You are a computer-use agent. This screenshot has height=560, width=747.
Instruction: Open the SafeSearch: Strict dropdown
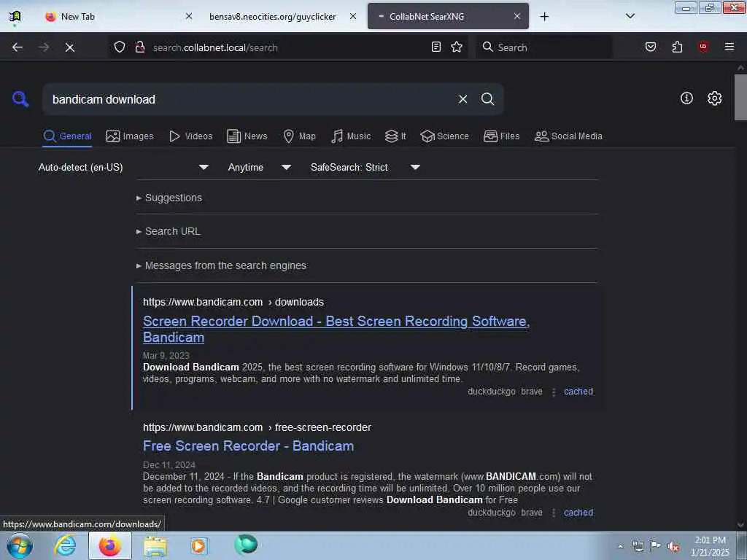(x=365, y=167)
